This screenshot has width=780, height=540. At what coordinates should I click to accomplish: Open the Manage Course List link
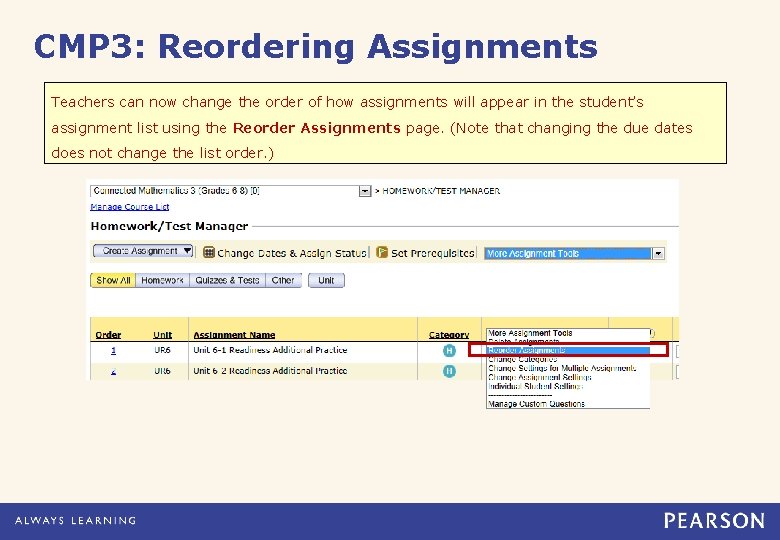click(x=130, y=207)
